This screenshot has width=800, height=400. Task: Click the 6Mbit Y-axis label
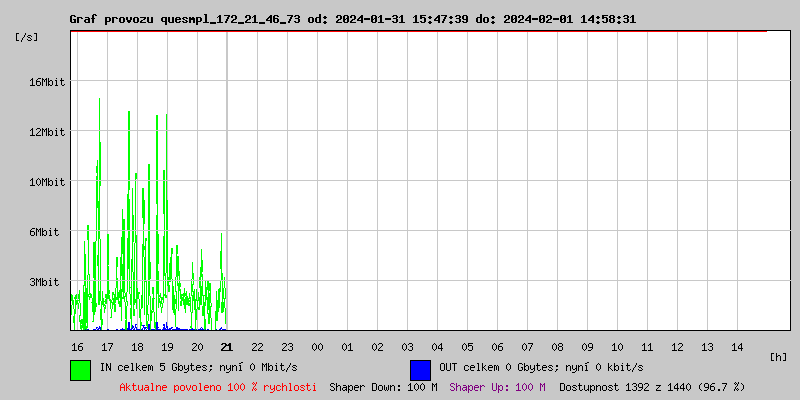[46, 232]
